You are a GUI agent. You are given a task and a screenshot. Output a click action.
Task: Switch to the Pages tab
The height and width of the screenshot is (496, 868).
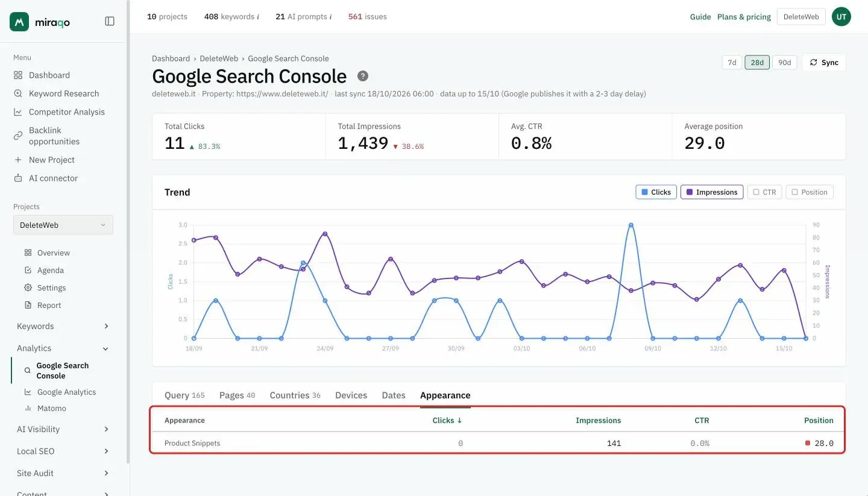pos(237,395)
